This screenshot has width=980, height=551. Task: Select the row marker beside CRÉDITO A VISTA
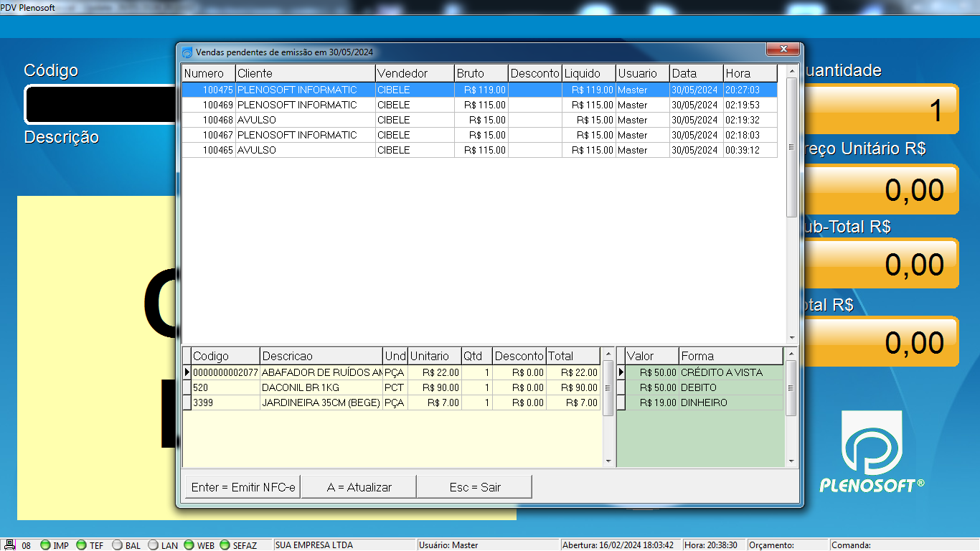(621, 372)
